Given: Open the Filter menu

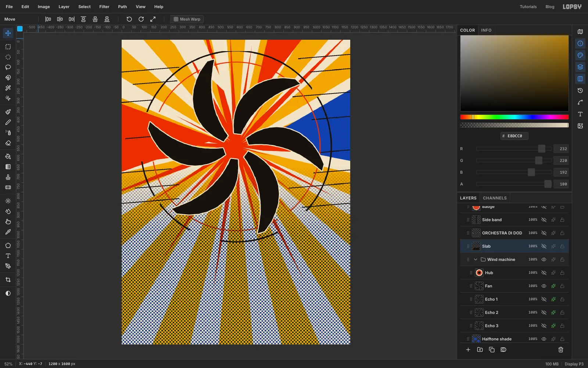Looking at the screenshot, I should tap(104, 7).
